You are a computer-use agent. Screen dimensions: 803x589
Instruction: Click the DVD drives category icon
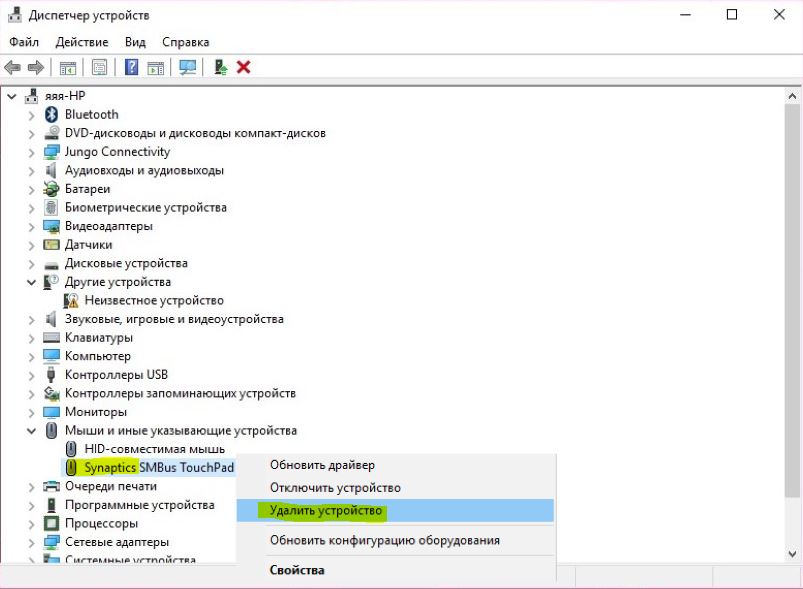pos(51,133)
